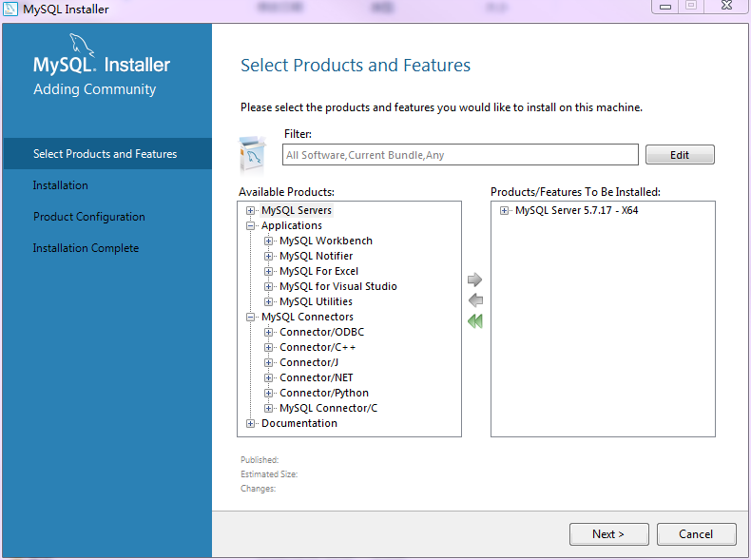This screenshot has width=751, height=560.
Task: Click the Published: label
Action: click(x=260, y=460)
